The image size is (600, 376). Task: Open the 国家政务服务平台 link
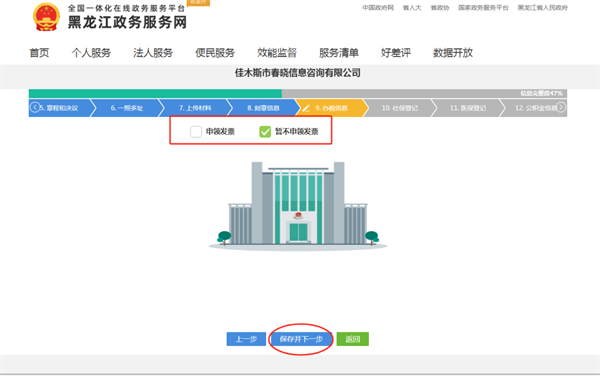483,8
